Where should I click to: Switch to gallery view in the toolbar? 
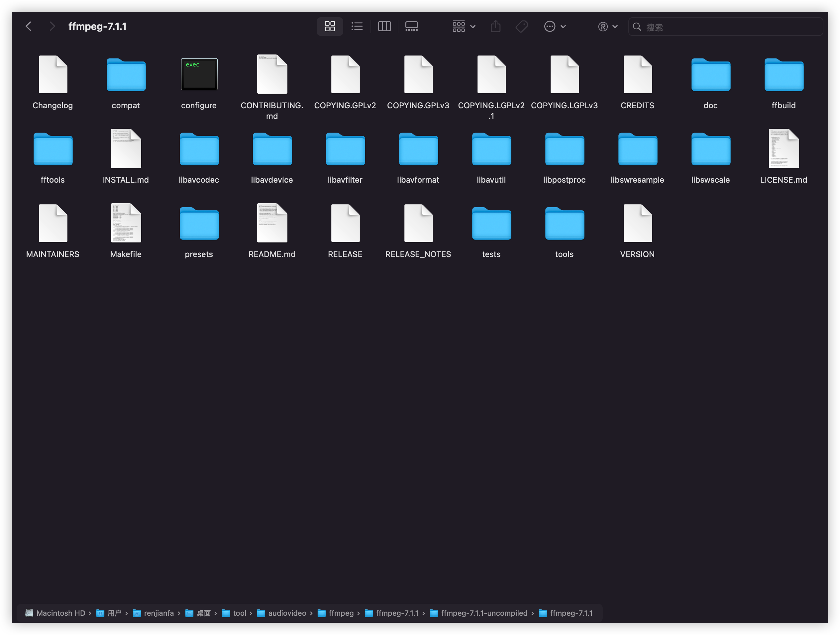click(x=412, y=26)
